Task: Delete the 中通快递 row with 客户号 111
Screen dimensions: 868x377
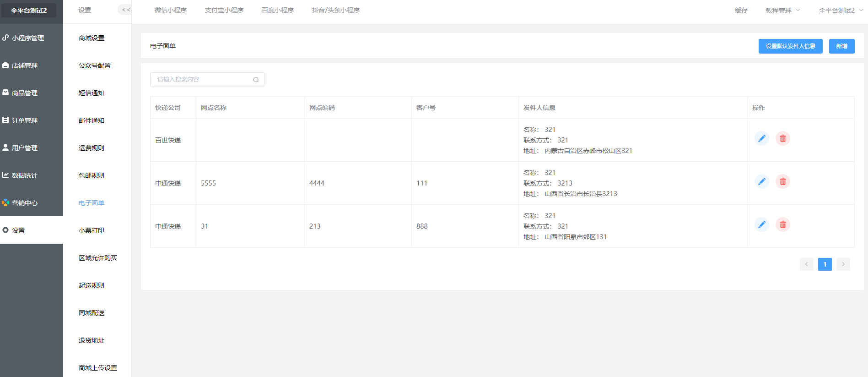Action: point(782,181)
